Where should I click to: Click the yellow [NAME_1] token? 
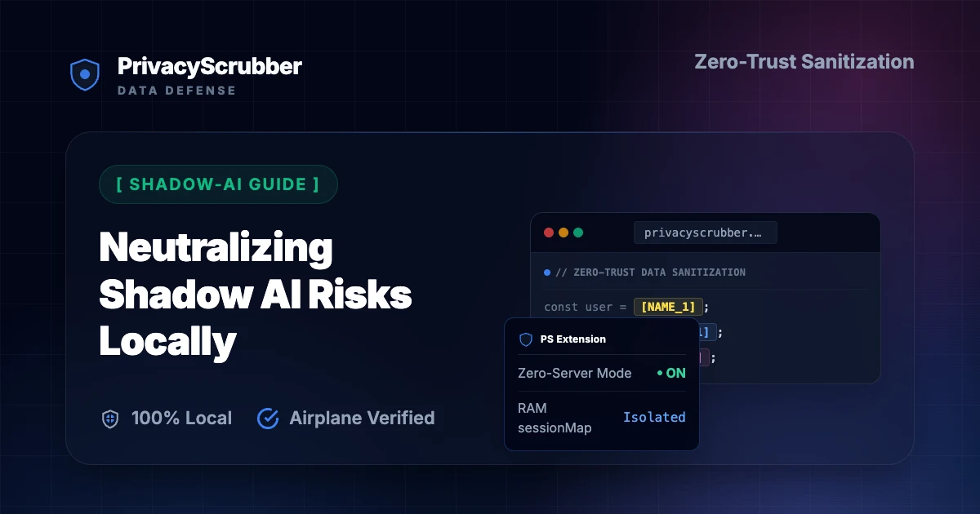point(668,308)
